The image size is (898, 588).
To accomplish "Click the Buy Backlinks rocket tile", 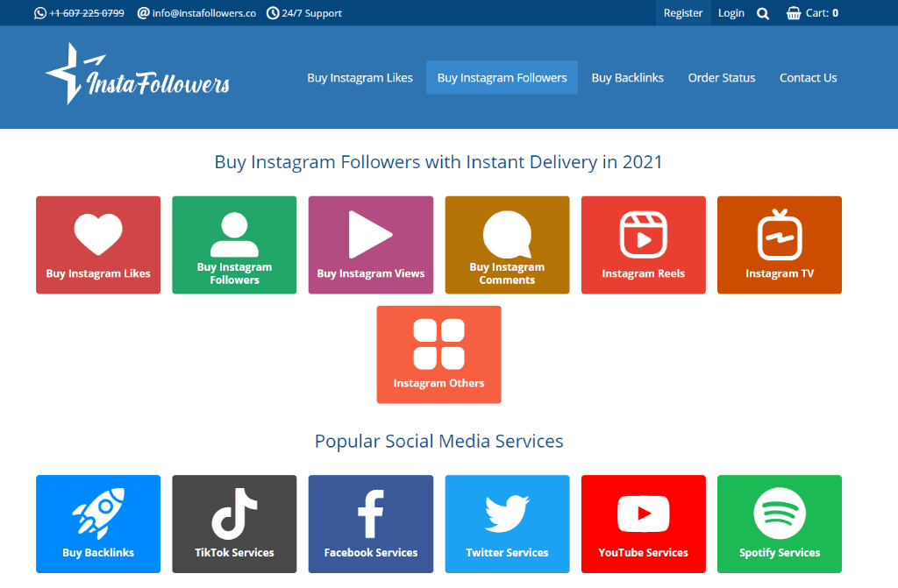I will (98, 524).
